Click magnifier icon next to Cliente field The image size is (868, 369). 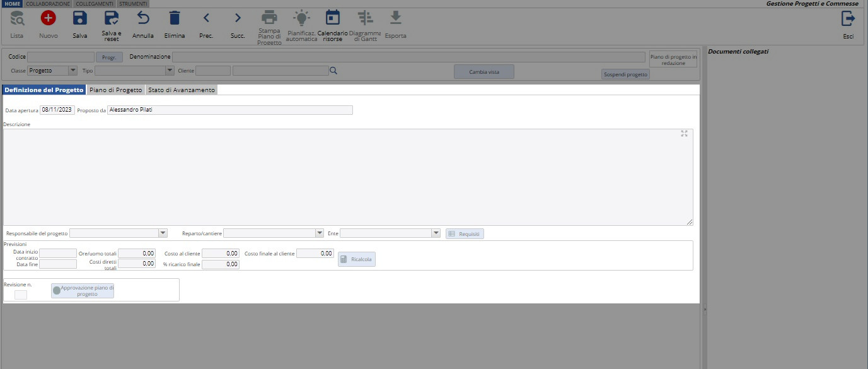[333, 71]
